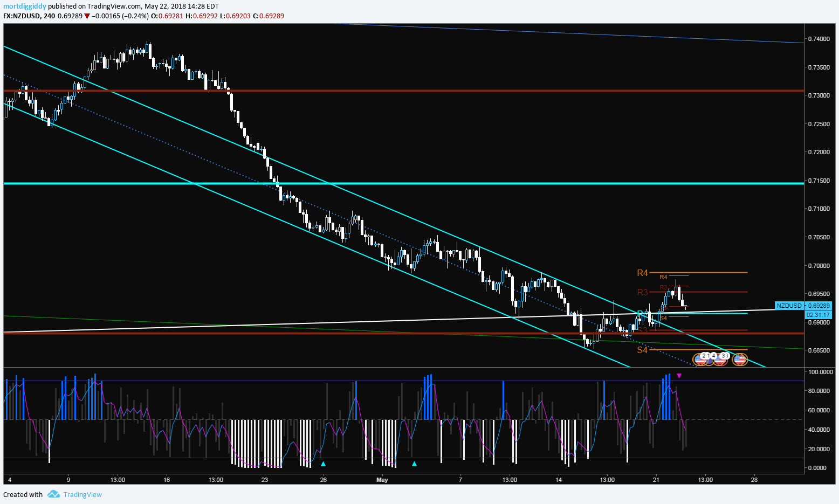Click the May label on the time axis

382,480
